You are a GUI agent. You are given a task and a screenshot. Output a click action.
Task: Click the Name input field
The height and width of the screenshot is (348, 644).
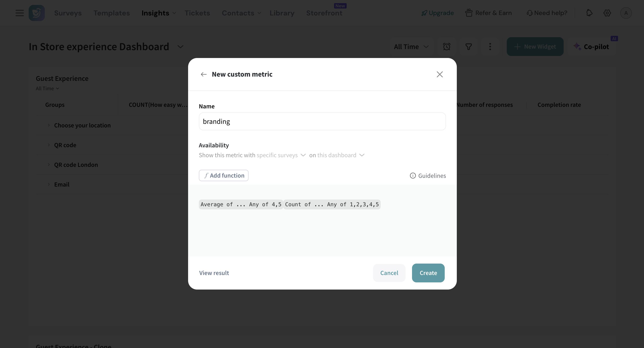click(322, 122)
